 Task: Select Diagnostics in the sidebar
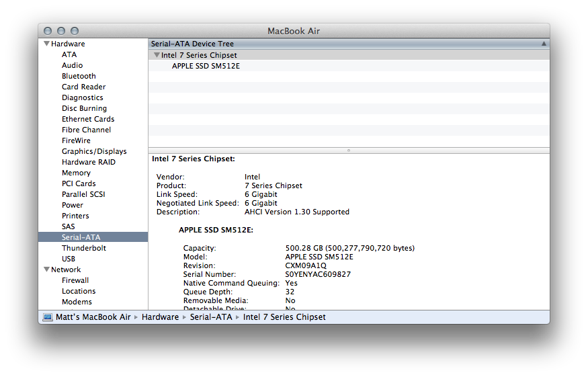(82, 97)
